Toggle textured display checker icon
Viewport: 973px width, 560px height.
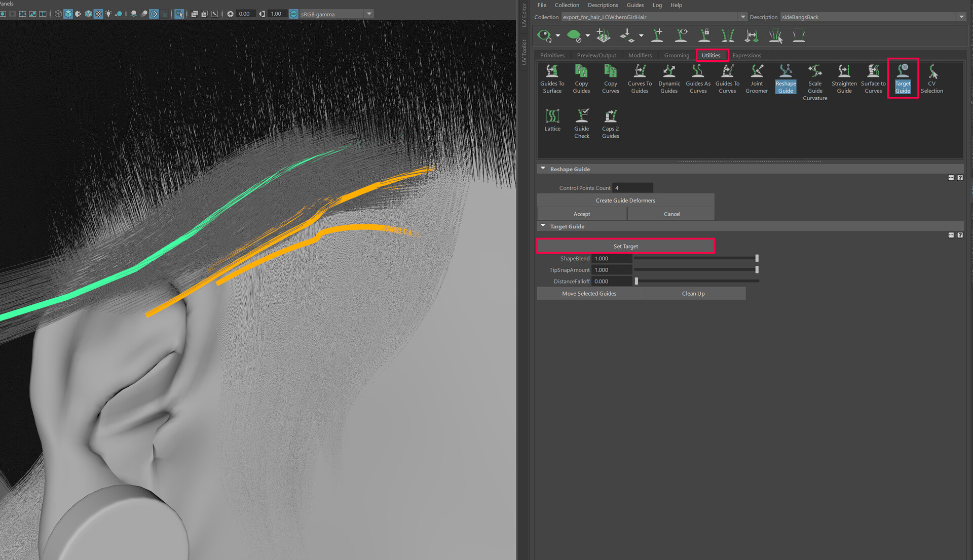click(x=98, y=14)
